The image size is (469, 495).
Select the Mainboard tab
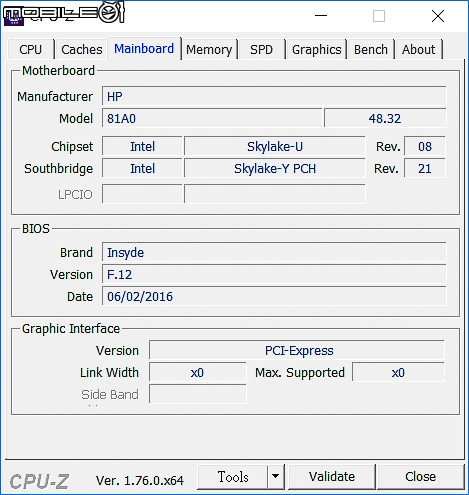click(144, 49)
